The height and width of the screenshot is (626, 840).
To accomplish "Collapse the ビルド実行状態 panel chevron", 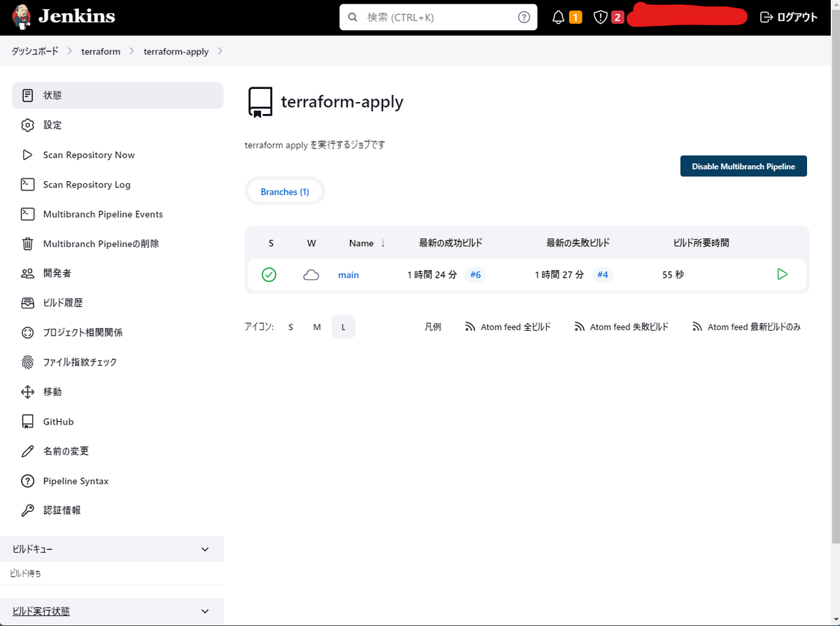I will [205, 611].
